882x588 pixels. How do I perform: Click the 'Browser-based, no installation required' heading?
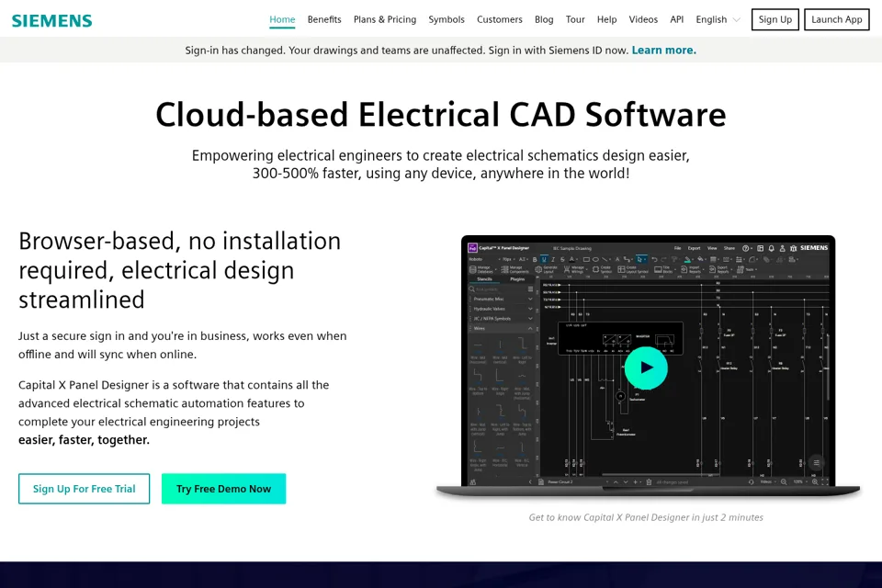[180, 270]
